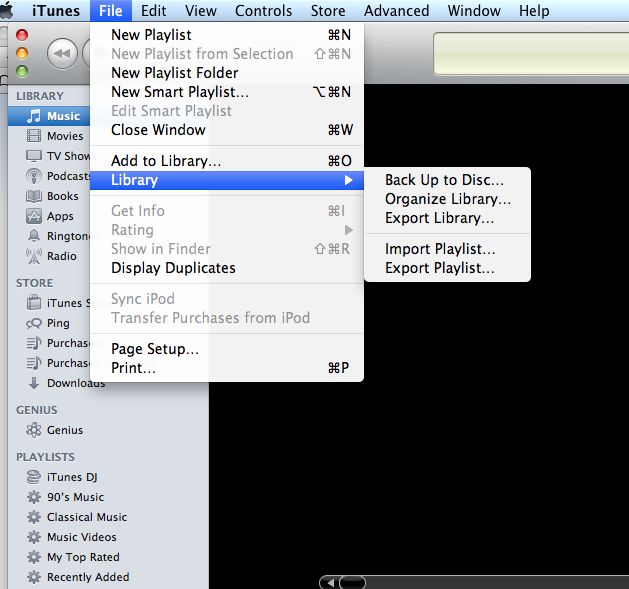Open the Window menu
This screenshot has width=629, height=589.
(x=474, y=11)
